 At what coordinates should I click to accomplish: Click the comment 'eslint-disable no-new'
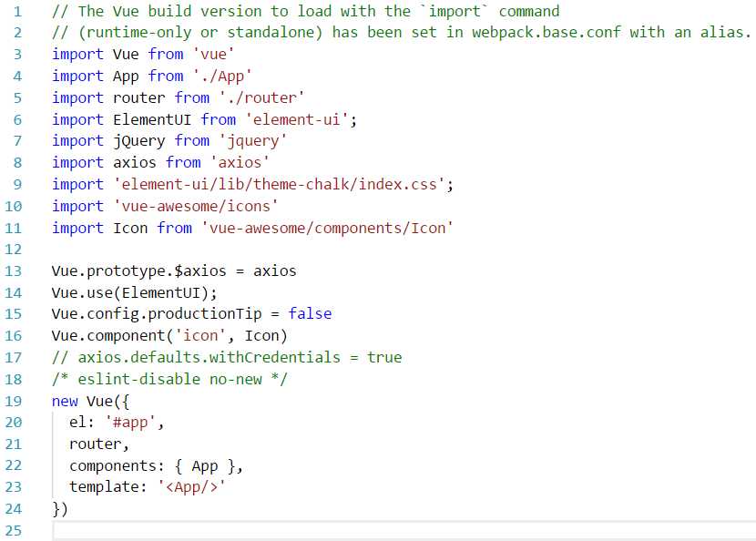pyautogui.click(x=169, y=379)
